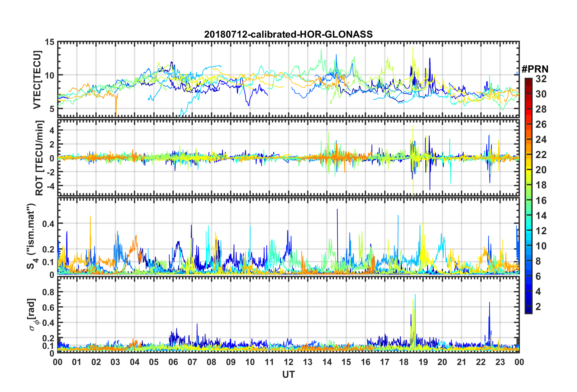
Task: Select hour tick 17 on the UT axis
Action: click(x=385, y=362)
